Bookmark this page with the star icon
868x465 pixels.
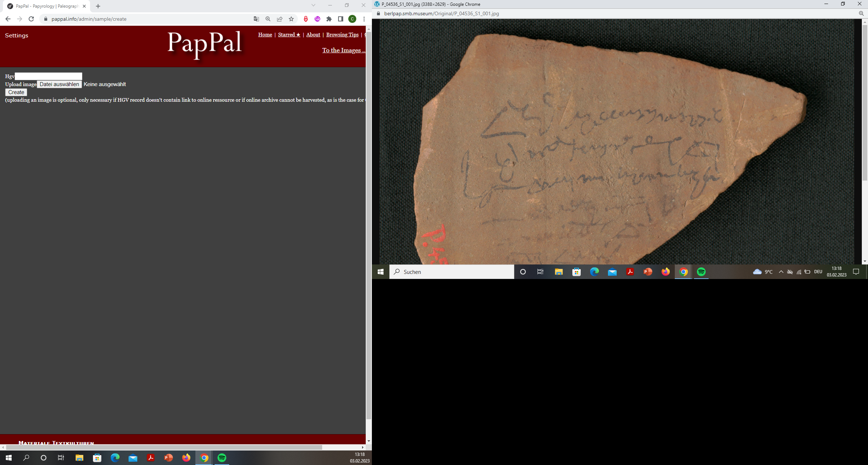pyautogui.click(x=291, y=19)
